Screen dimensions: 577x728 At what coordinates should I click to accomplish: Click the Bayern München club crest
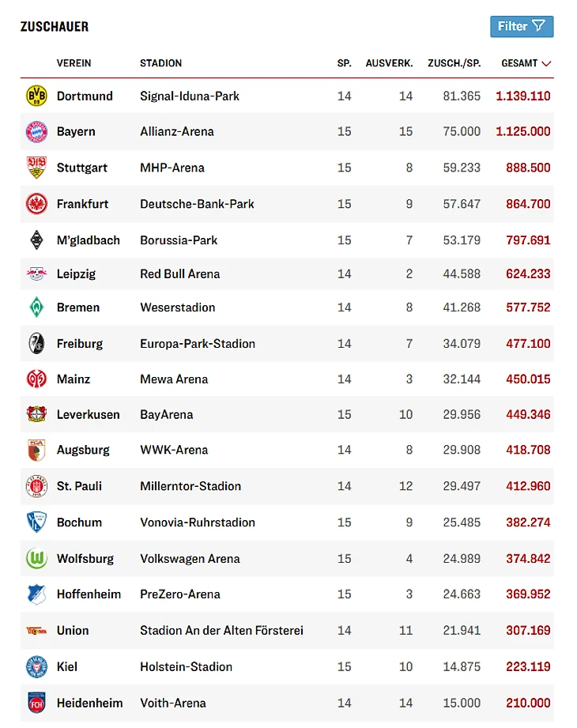tap(36, 132)
